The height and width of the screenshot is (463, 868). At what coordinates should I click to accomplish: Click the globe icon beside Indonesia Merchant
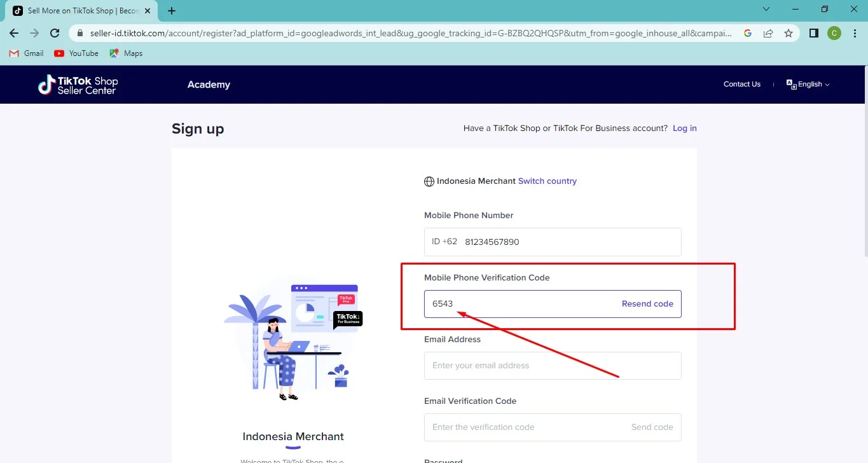429,181
